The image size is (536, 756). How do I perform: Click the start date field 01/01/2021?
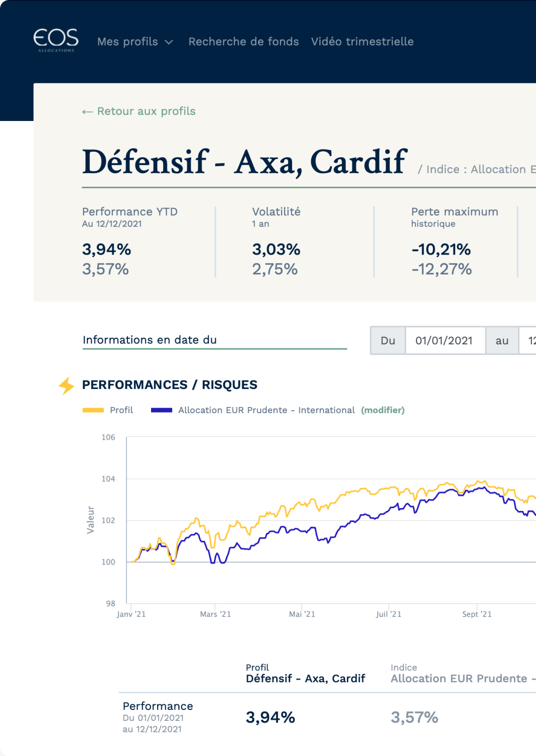coord(444,341)
